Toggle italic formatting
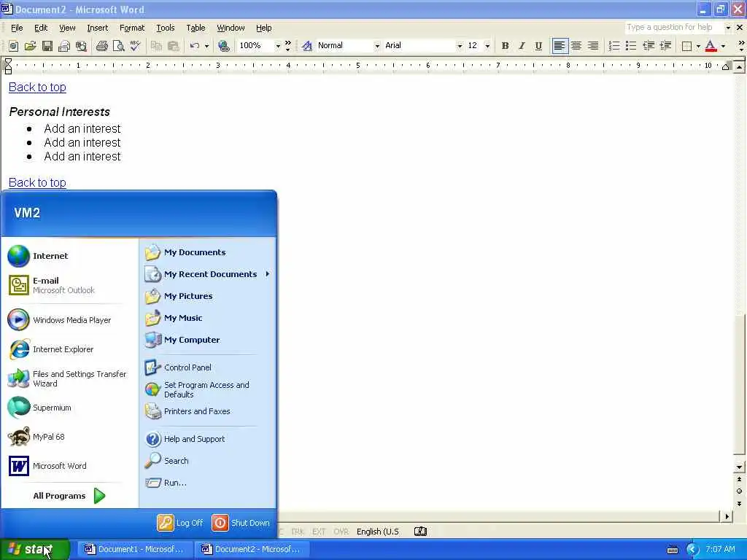Viewport: 747px width, 560px height. pos(522,46)
